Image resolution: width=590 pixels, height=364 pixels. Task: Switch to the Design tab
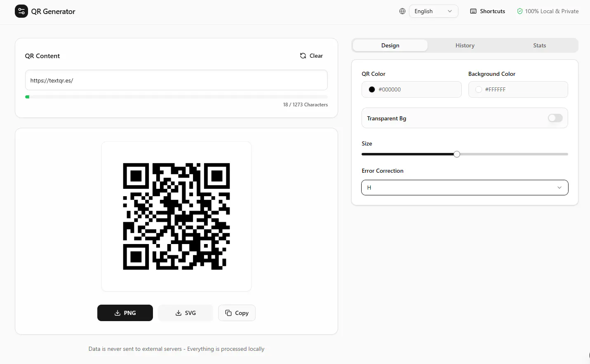point(390,45)
